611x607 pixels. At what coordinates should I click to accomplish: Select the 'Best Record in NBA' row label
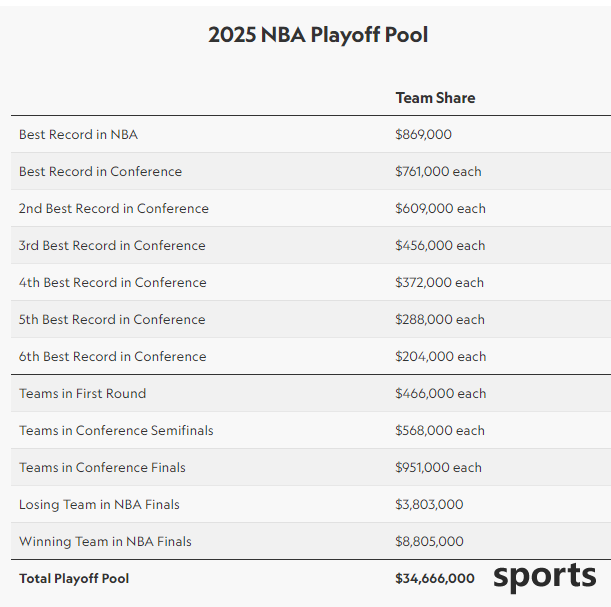(x=78, y=134)
